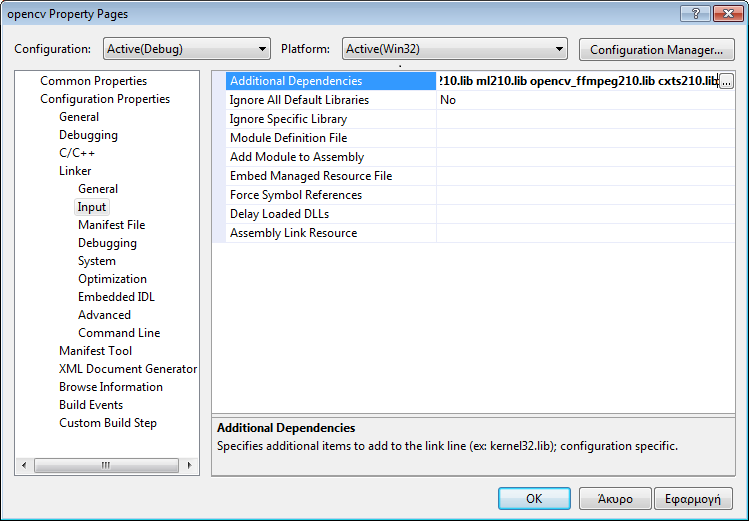
Task: Open the Optimization linker page
Action: click(x=112, y=279)
